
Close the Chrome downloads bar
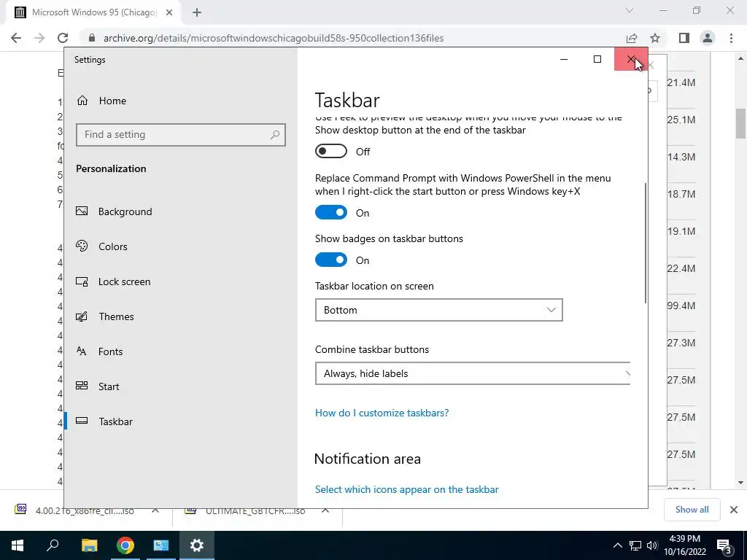click(x=734, y=510)
